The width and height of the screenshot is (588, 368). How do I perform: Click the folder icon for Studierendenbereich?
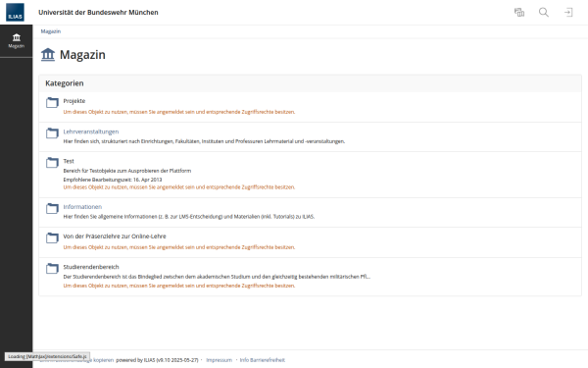pyautogui.click(x=52, y=269)
